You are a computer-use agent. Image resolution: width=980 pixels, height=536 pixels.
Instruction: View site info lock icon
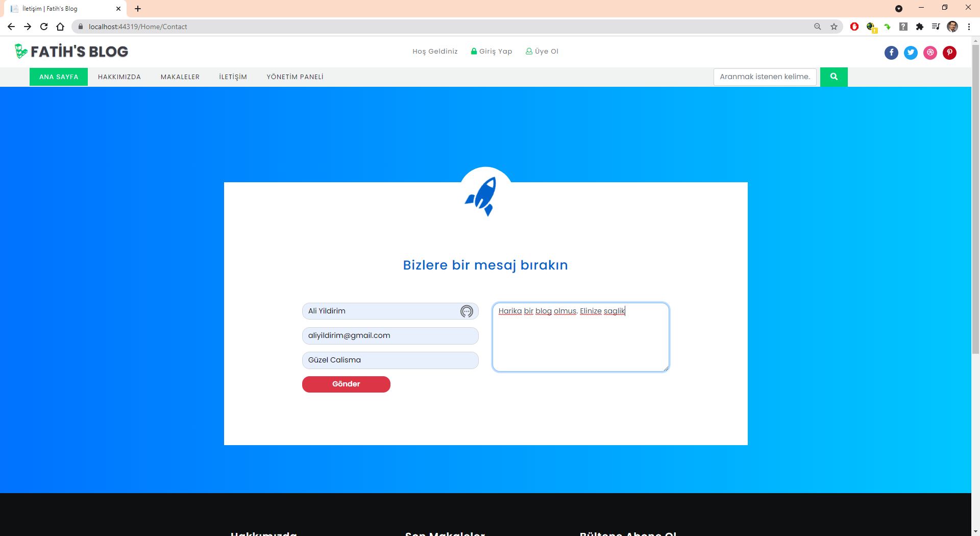(80, 27)
